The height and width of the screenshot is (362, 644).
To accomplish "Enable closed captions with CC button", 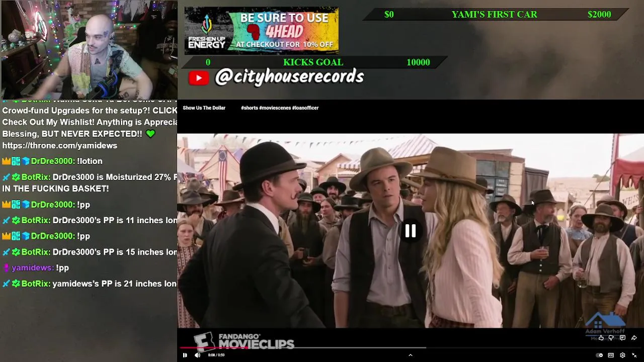I will (611, 355).
